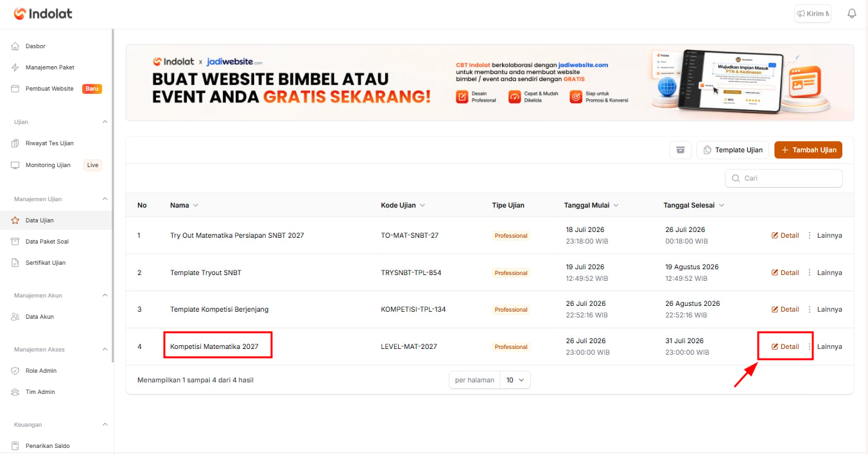Click edit icon in TRYSNBT-TPL-854 row

coord(775,272)
